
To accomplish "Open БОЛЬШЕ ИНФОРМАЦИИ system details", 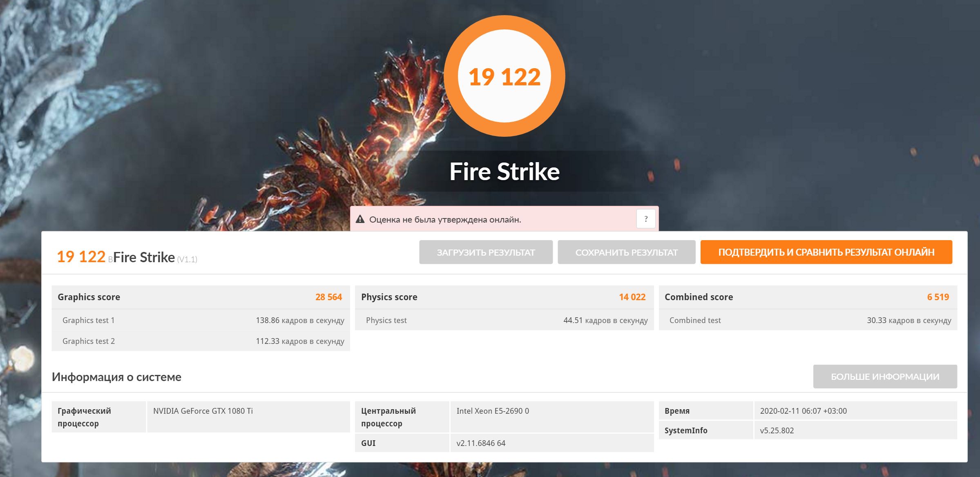I will click(x=885, y=377).
